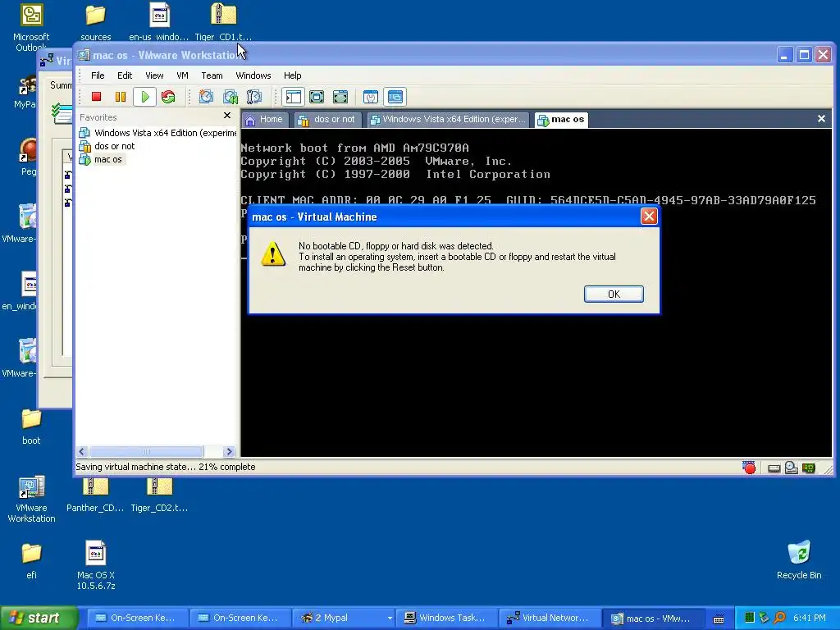Switch to Virtual Network taskbar button
Image resolution: width=840 pixels, height=630 pixels.
pos(549,619)
